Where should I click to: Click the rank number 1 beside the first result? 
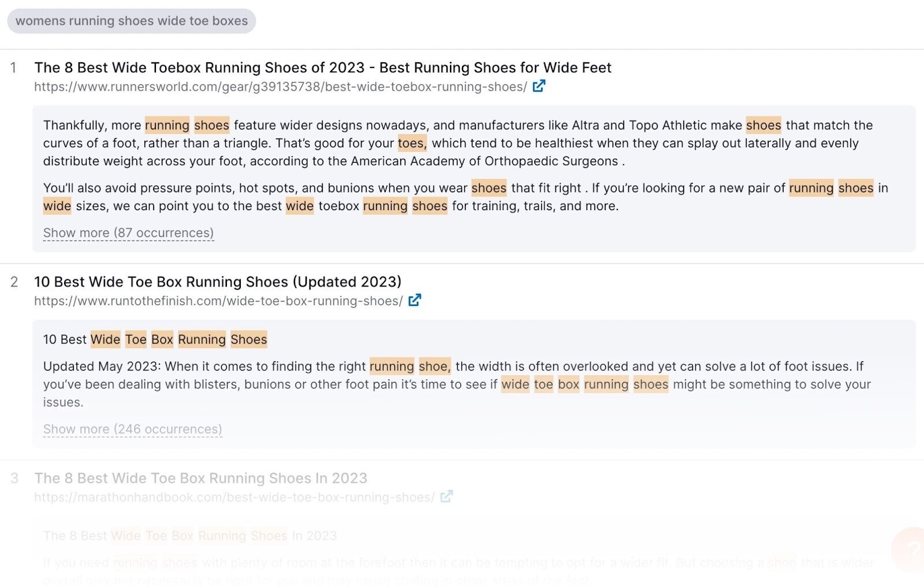(x=13, y=68)
